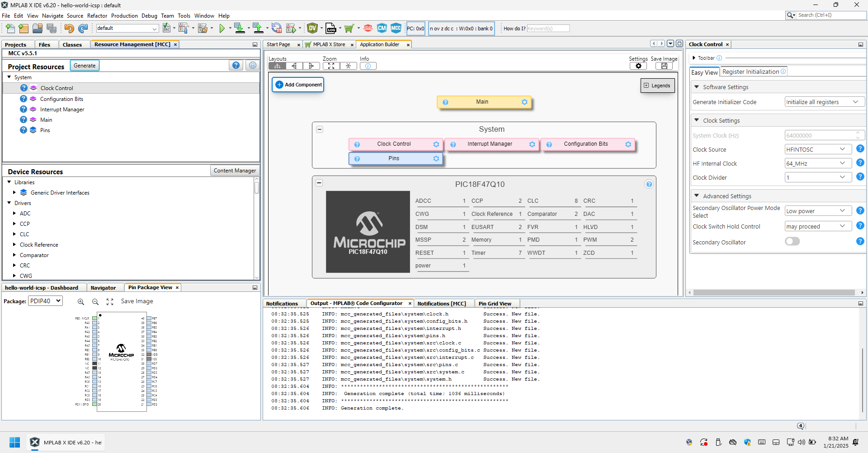Click the Save Image floppy icon
Viewport: 868px width, 453px height.
(664, 66)
